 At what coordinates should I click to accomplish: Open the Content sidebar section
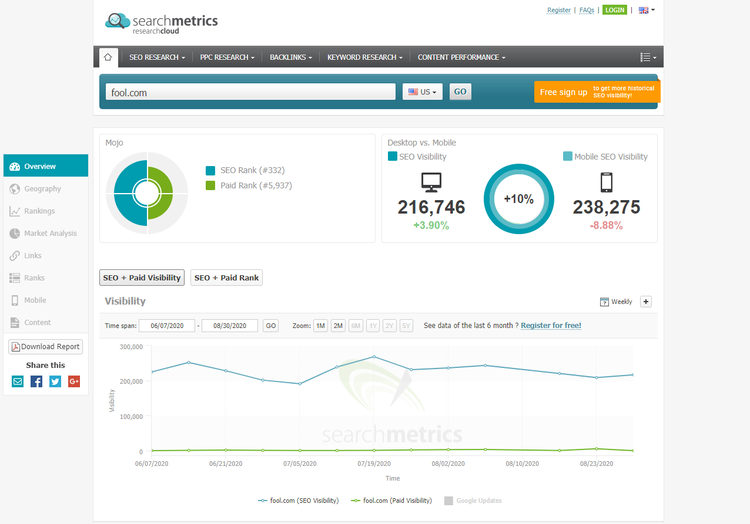(x=45, y=322)
